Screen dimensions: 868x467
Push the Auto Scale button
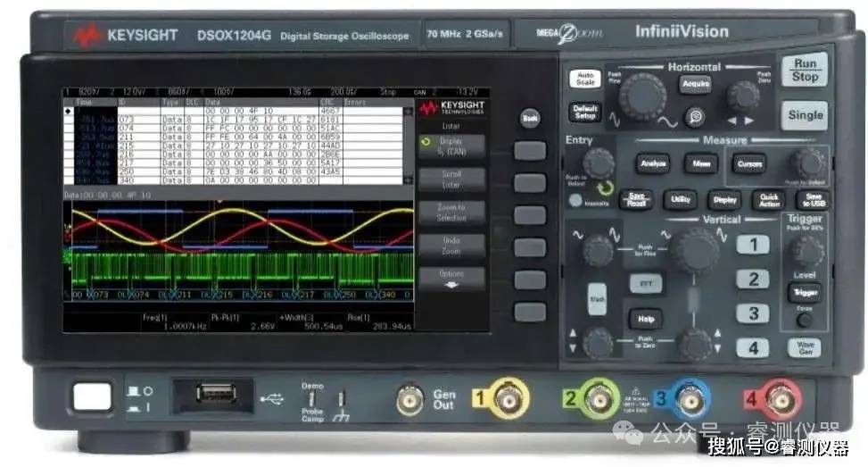tap(585, 79)
